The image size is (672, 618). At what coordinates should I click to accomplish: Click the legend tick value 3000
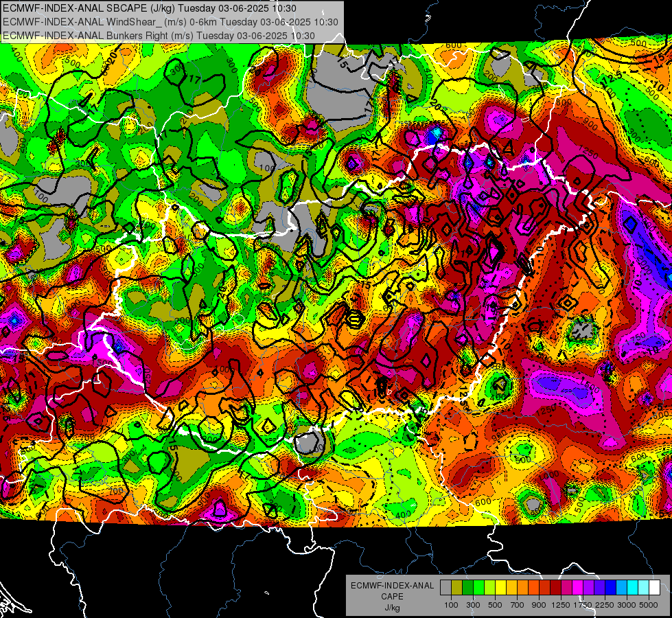[627, 605]
